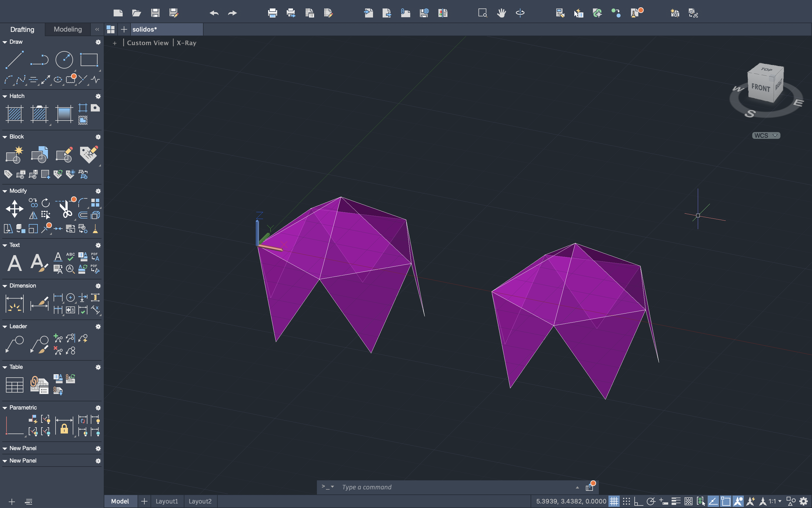Collapse the Block panel
This screenshot has height=508, width=812.
5,137
